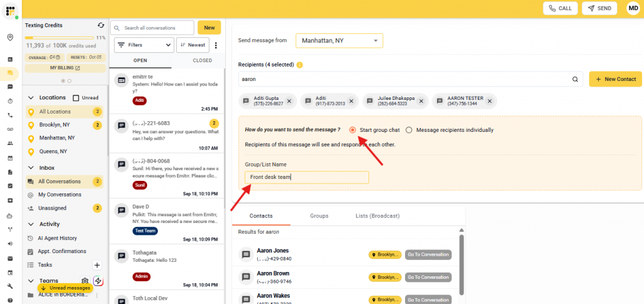
Task: Click the three-dot menu next to Newest
Action: click(x=216, y=45)
